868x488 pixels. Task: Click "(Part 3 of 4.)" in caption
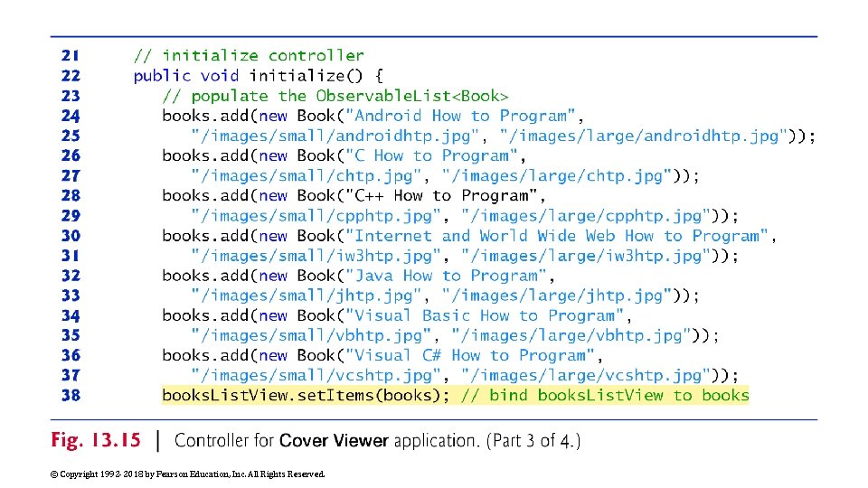533,441
